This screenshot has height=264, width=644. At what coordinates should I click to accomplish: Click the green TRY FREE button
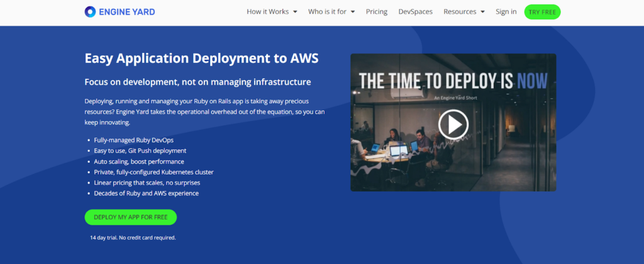click(542, 12)
